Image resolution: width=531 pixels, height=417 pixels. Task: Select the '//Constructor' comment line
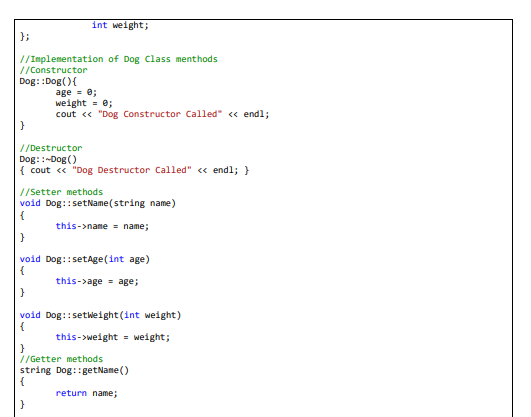coord(54,70)
